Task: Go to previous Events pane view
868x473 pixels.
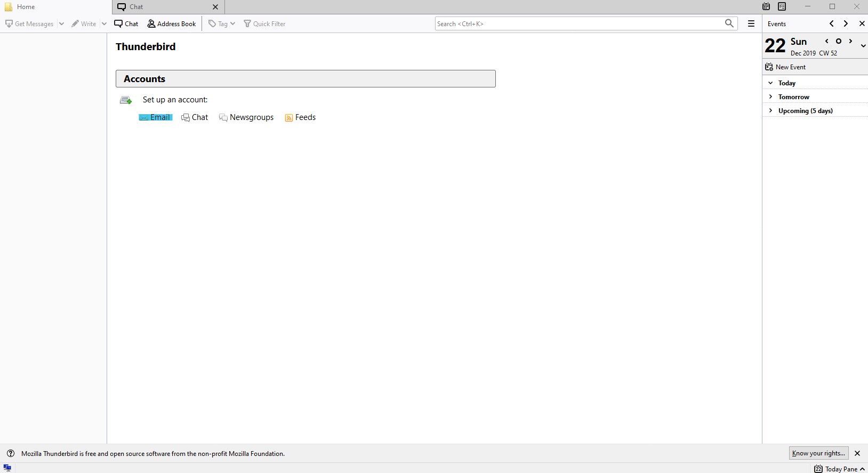Action: tap(831, 23)
